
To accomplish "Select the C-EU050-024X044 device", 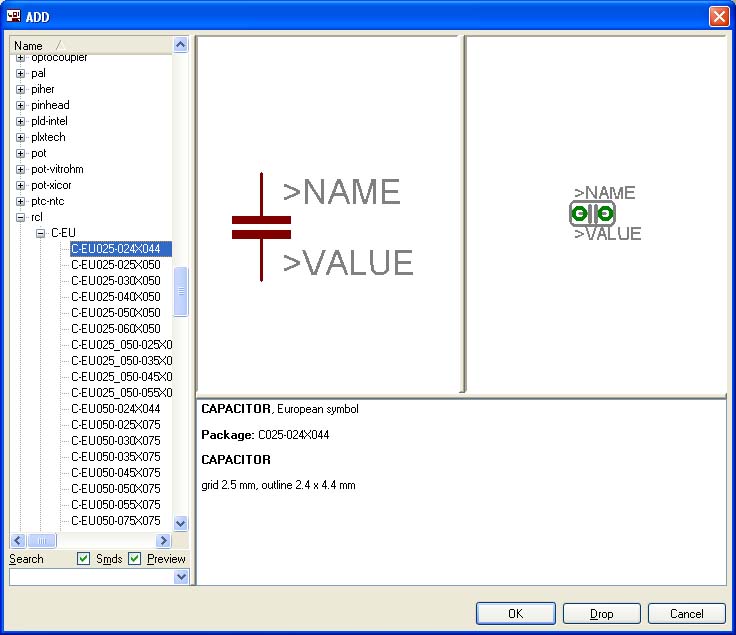I will pos(115,409).
